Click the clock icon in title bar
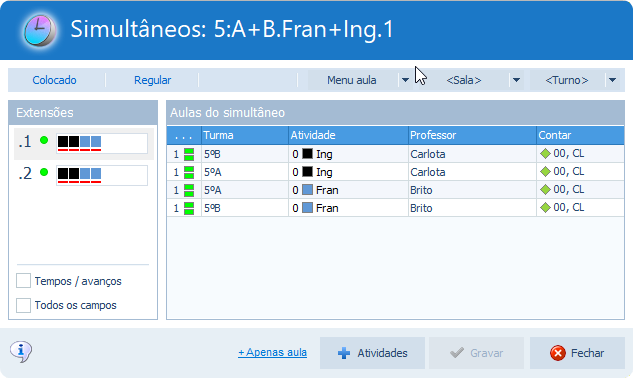 (39, 30)
